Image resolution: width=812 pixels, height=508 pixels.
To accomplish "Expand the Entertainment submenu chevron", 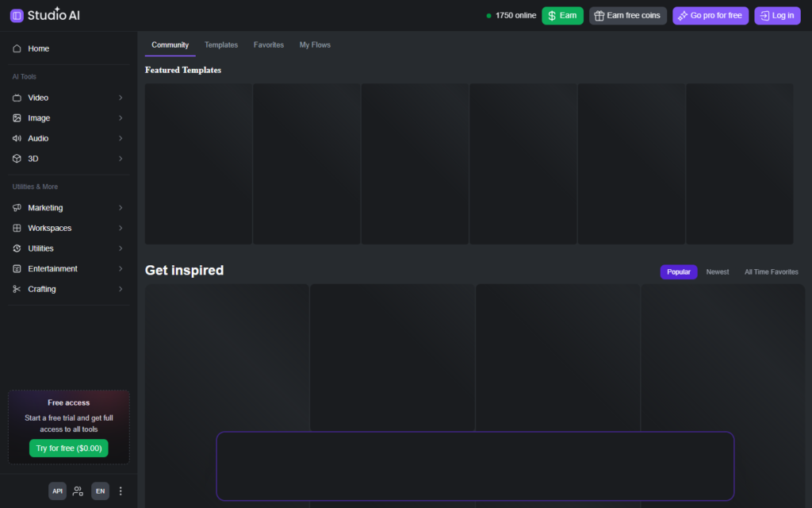I will pos(121,268).
